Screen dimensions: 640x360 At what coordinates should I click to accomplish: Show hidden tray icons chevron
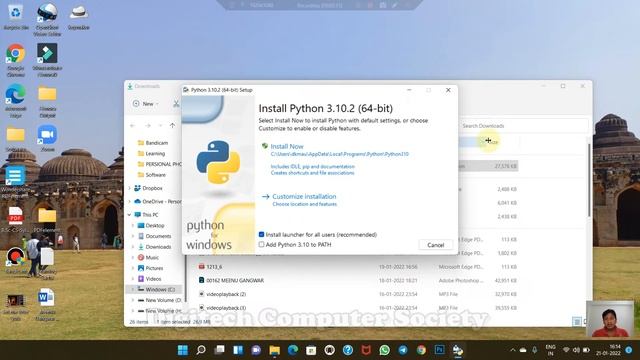(x=513, y=350)
